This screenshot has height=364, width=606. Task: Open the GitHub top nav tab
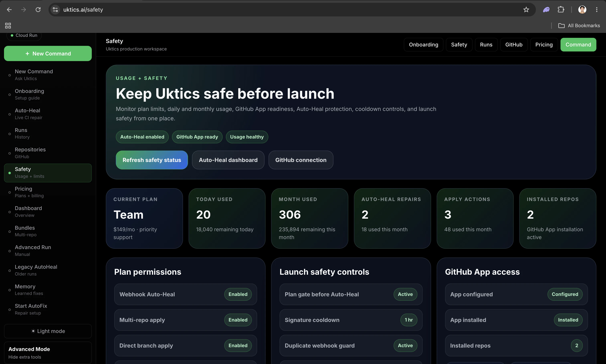pyautogui.click(x=514, y=45)
